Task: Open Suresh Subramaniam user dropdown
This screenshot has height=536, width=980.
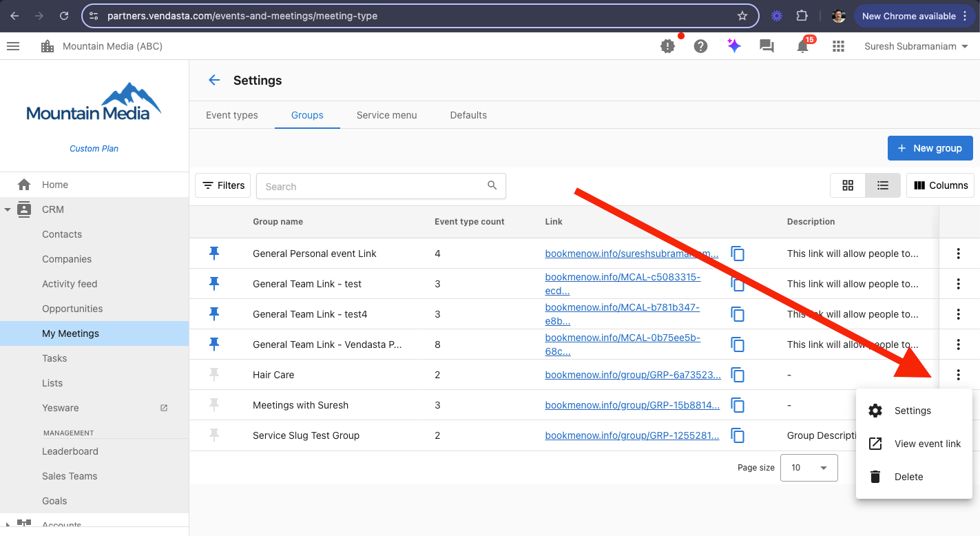Action: (x=917, y=46)
